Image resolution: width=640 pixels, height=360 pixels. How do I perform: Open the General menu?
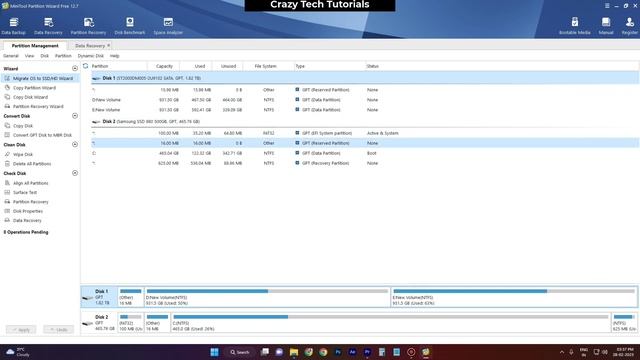coord(11,56)
